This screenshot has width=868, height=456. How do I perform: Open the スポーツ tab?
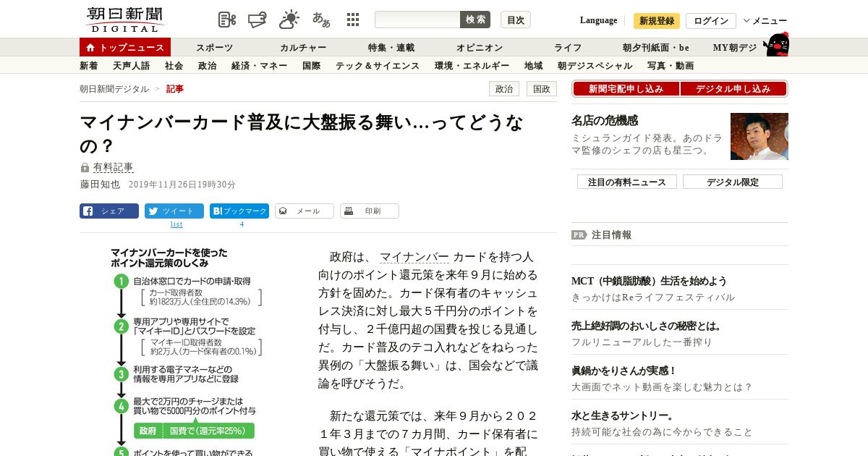pyautogui.click(x=214, y=48)
